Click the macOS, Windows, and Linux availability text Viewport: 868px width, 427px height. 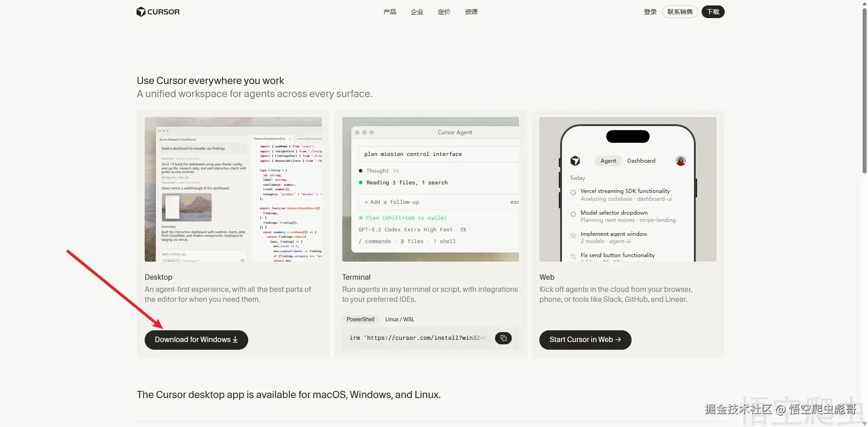point(288,395)
